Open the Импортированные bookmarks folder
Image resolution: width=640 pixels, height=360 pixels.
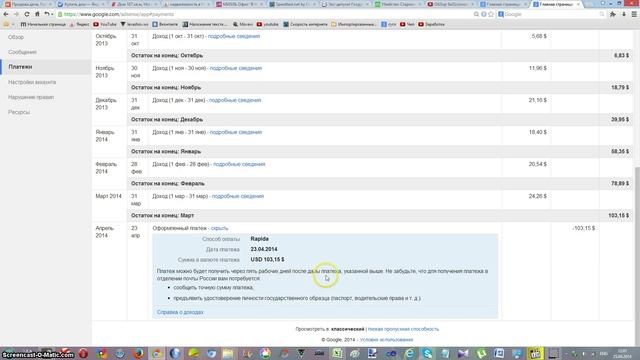pos(353,24)
